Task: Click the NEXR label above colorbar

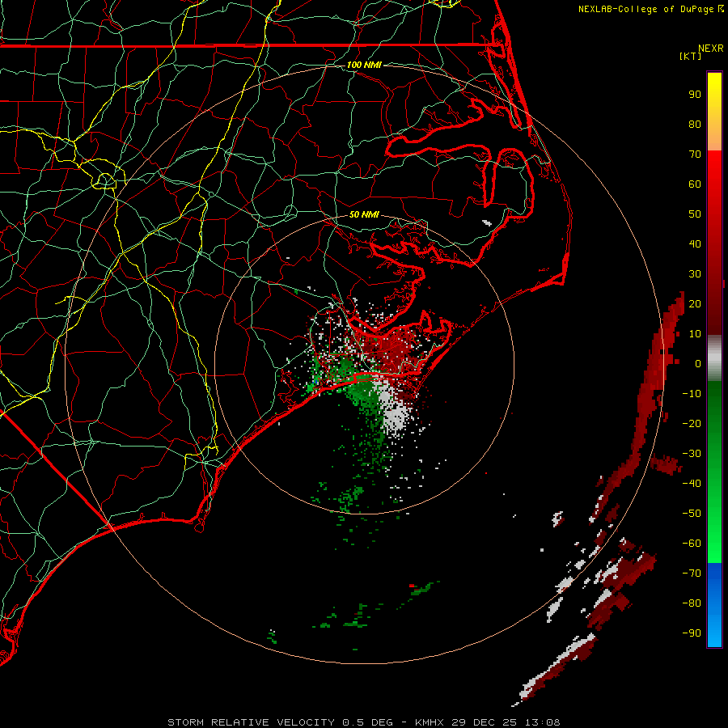Action: pyautogui.click(x=711, y=49)
